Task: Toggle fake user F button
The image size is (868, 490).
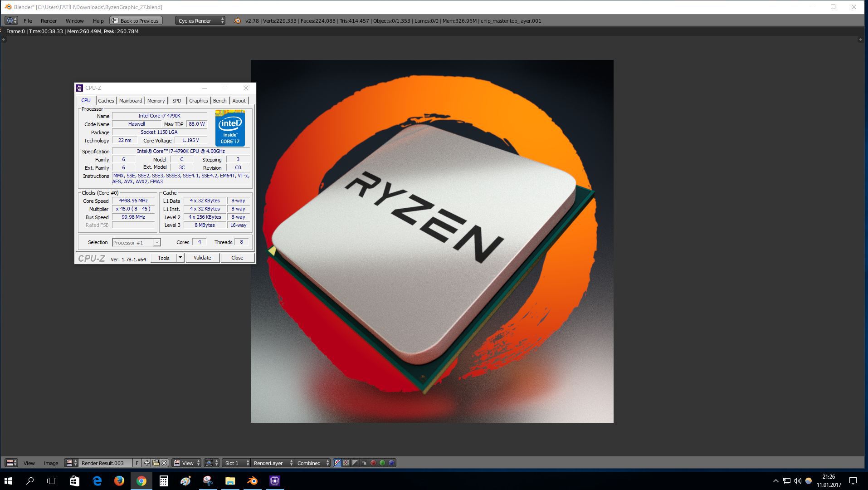Action: pyautogui.click(x=137, y=463)
